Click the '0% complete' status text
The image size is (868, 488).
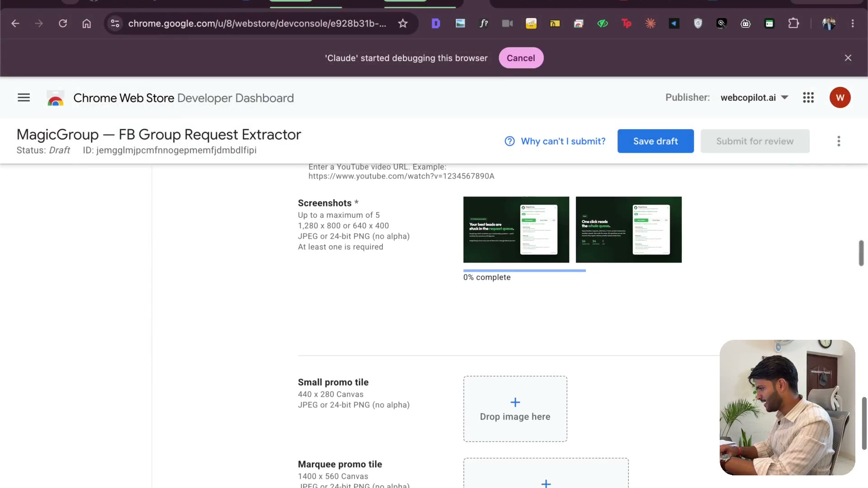coord(487,277)
